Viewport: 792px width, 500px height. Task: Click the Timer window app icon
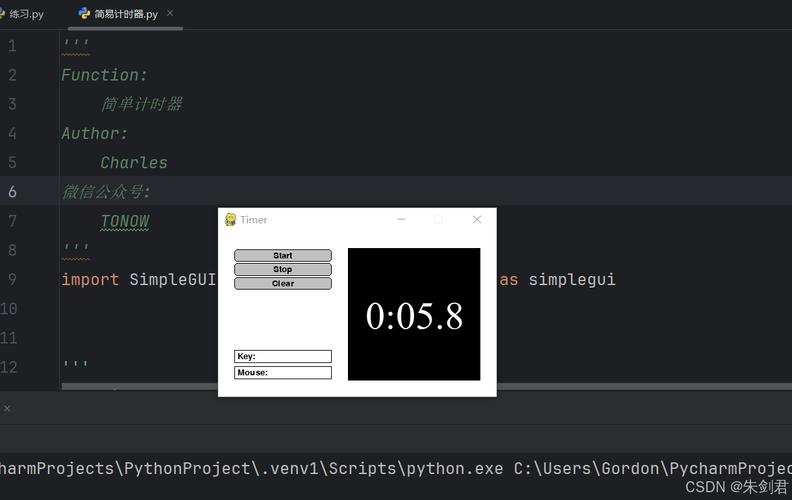click(x=230, y=220)
